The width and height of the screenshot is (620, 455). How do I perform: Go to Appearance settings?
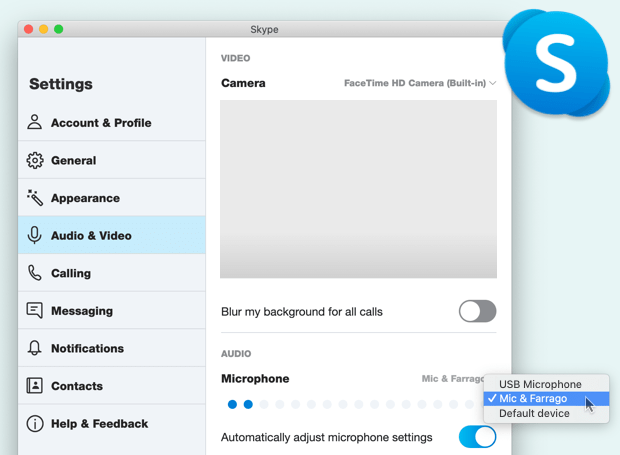tap(112, 198)
